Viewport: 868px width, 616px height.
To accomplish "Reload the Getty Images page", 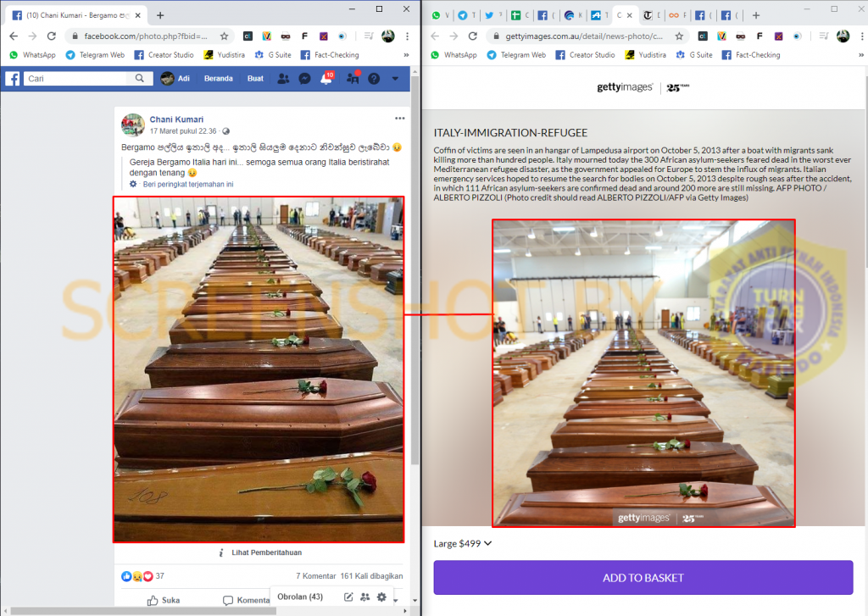I will pyautogui.click(x=472, y=36).
